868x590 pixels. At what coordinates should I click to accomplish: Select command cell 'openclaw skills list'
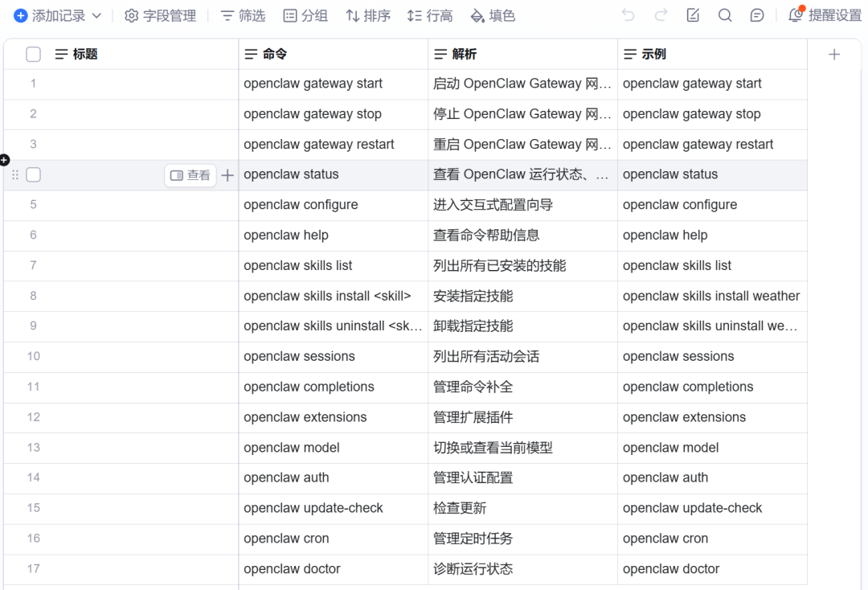pos(334,266)
